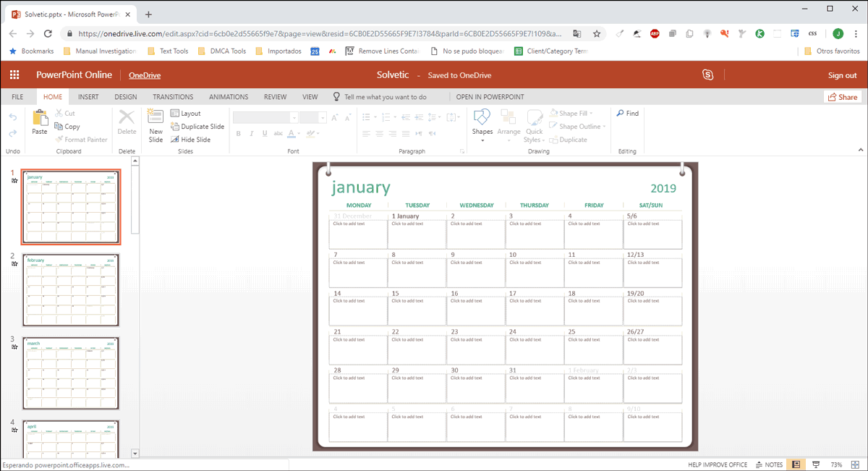The image size is (868, 471).
Task: Click the Share button
Action: point(842,96)
